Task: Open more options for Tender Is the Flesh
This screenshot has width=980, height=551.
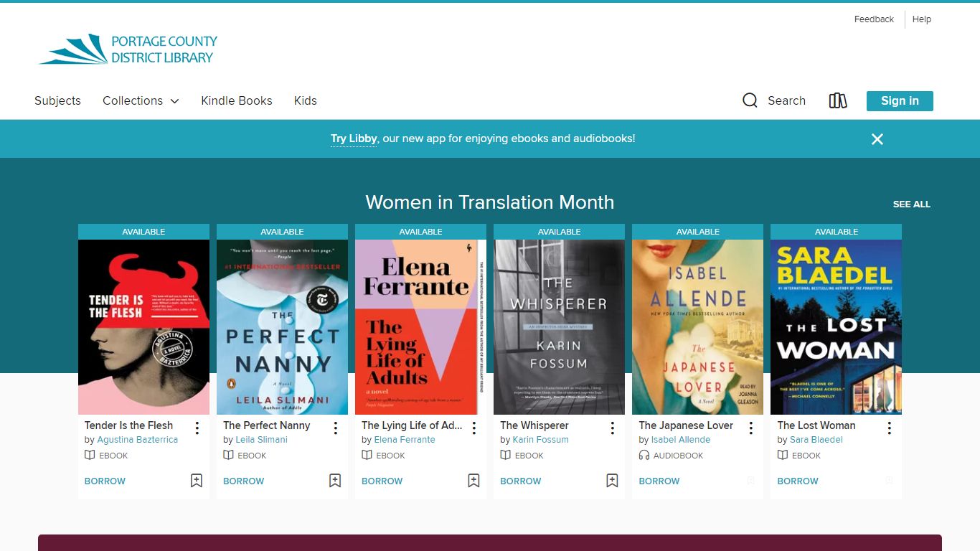Action: click(197, 428)
